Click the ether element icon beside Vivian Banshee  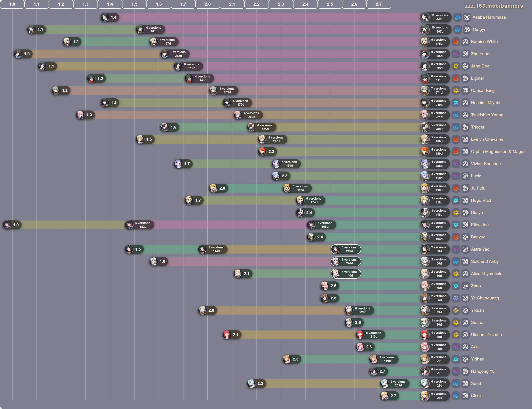tap(456, 164)
